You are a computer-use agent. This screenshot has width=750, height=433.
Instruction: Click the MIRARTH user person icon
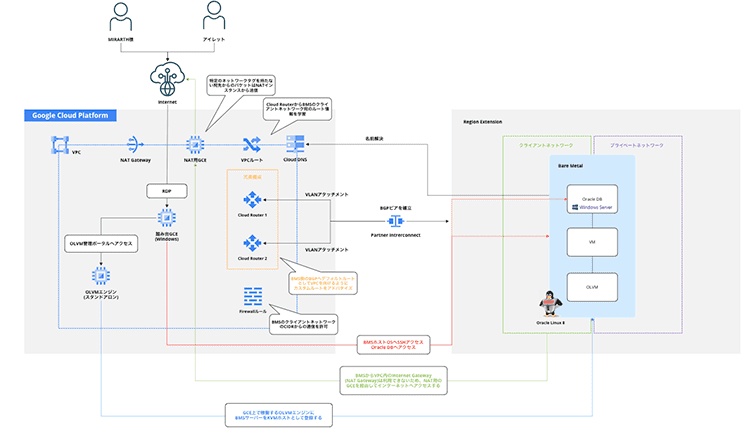point(121,17)
